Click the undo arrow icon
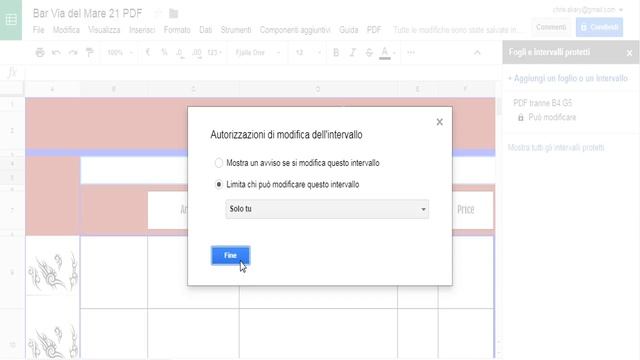The width and height of the screenshot is (640, 360). [x=56, y=53]
